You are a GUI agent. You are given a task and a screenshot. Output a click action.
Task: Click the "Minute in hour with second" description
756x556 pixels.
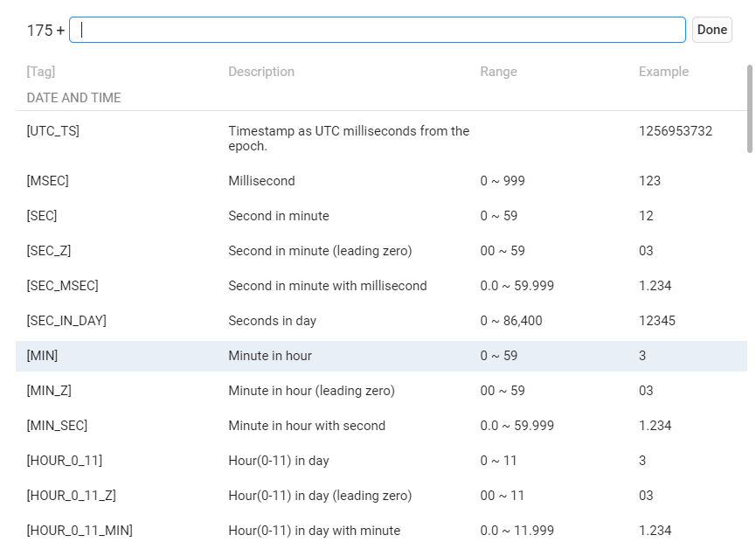click(307, 426)
